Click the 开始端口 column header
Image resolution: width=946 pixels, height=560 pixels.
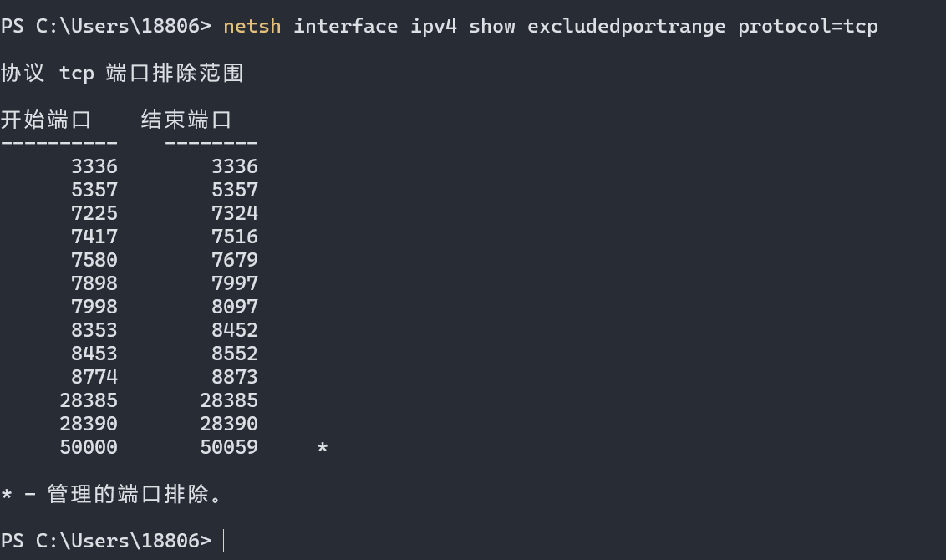click(x=46, y=120)
